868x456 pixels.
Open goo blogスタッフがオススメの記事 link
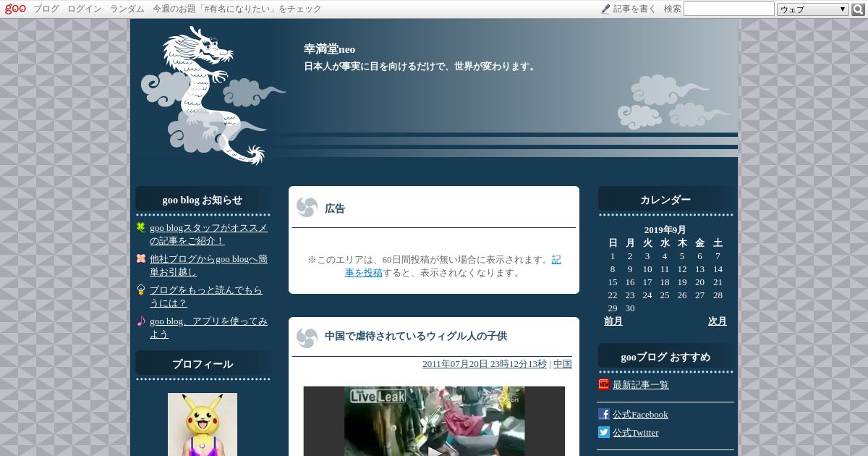(x=208, y=234)
